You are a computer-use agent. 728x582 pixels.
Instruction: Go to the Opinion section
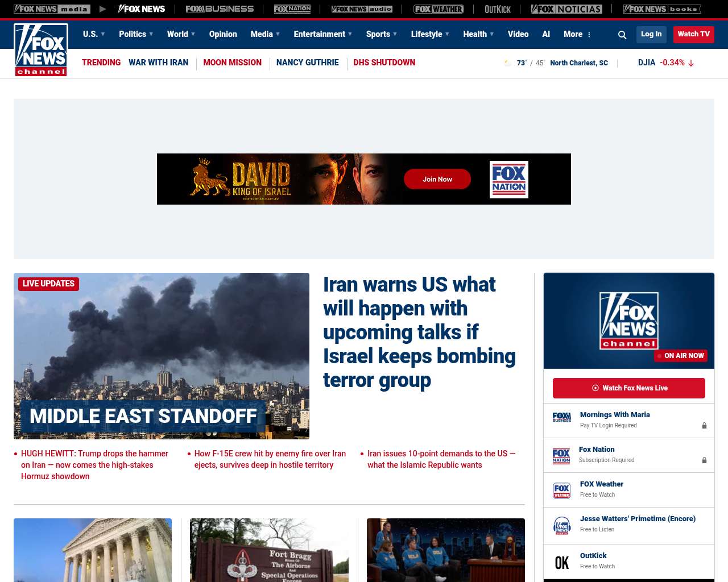point(223,34)
